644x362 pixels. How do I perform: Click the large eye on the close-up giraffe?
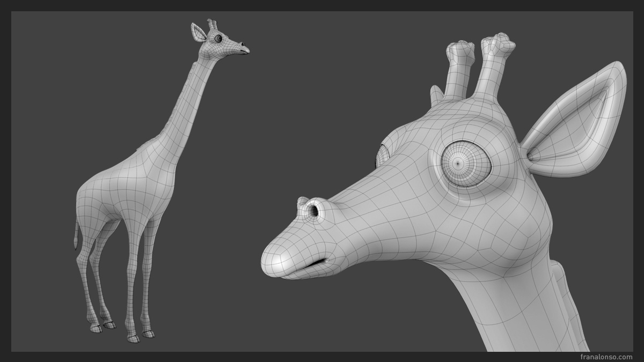click(465, 163)
